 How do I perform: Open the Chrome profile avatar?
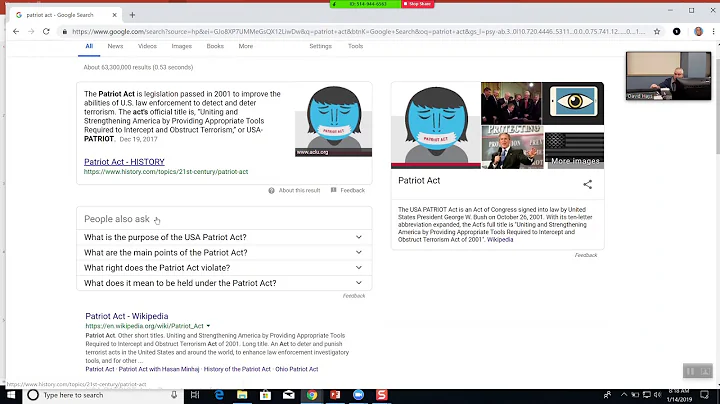pos(698,31)
